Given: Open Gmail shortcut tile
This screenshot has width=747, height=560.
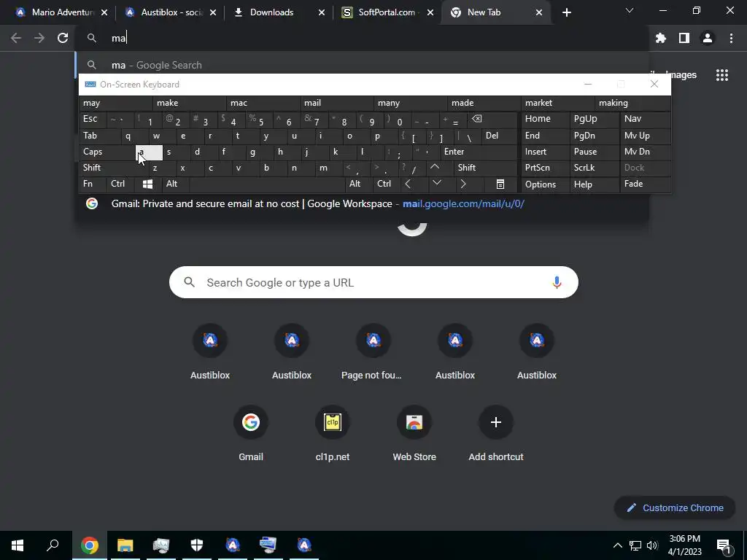Looking at the screenshot, I should click(x=251, y=432).
